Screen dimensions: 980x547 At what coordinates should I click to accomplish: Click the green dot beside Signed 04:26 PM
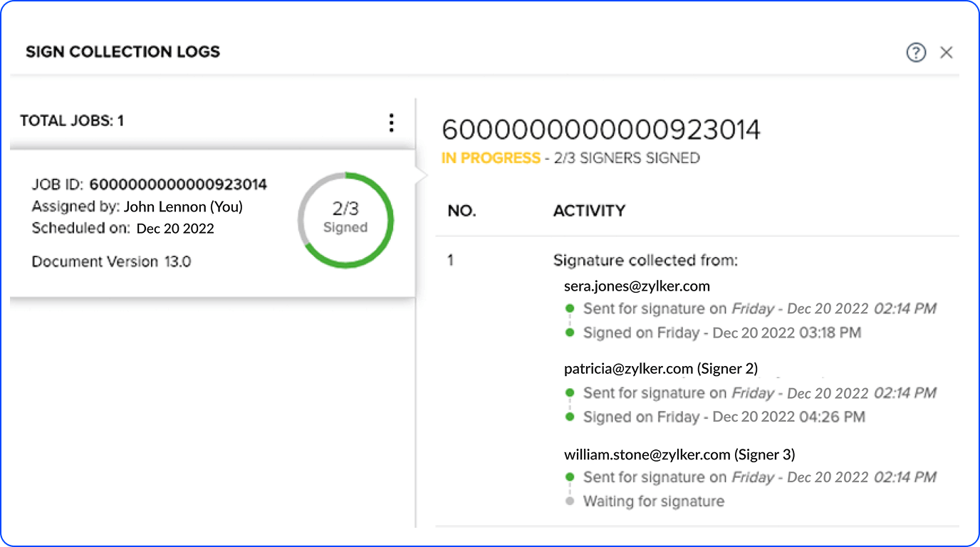coord(569,417)
